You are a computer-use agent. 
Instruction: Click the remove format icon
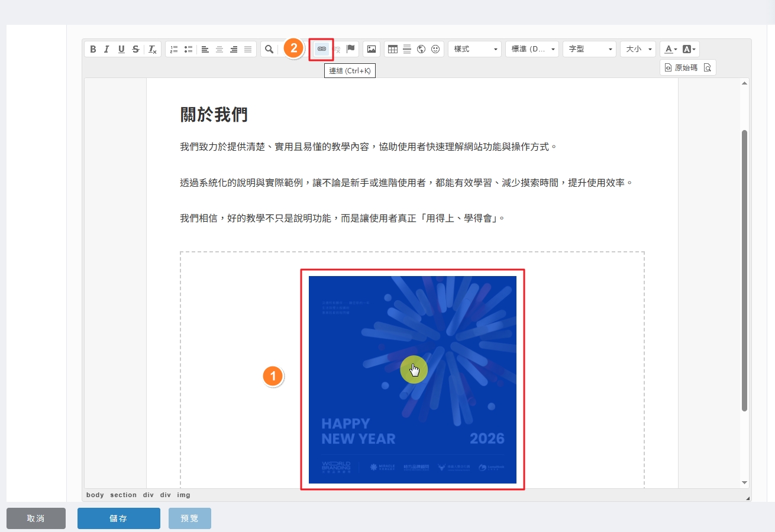(x=152, y=49)
